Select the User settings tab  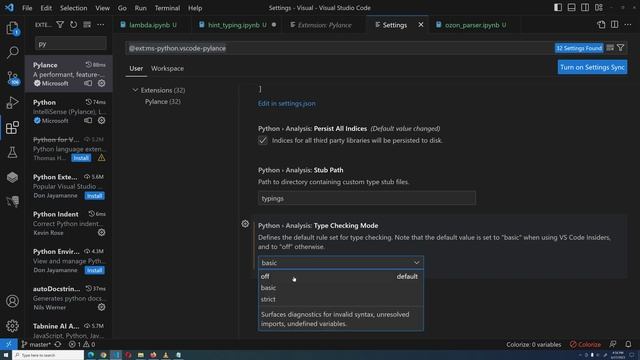pyautogui.click(x=136, y=68)
